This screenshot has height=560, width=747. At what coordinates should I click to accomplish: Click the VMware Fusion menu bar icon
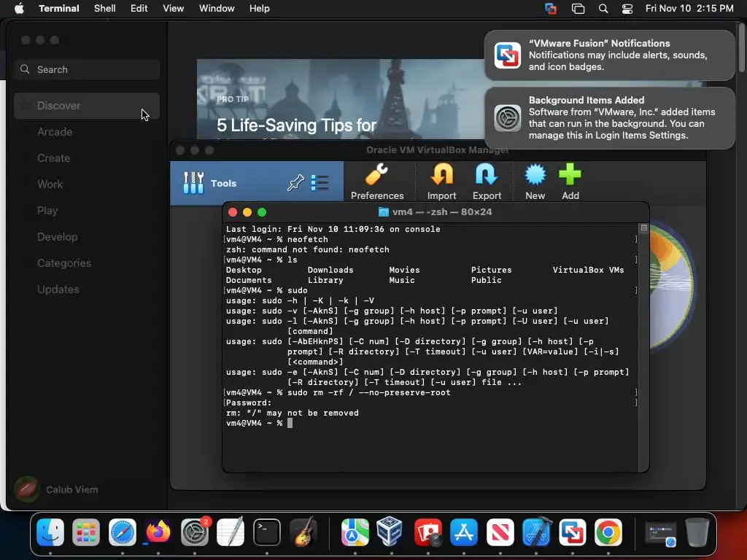pos(551,8)
